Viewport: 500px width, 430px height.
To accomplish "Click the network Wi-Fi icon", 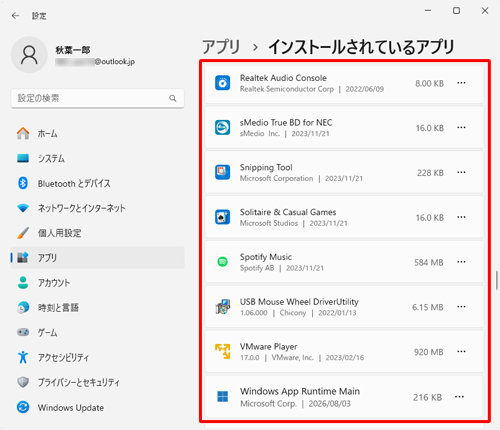I will [23, 208].
